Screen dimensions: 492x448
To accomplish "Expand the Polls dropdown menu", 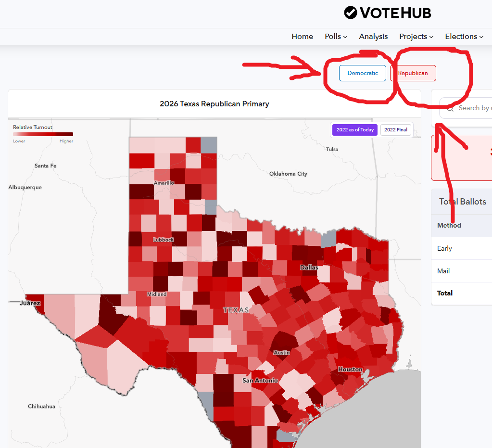I will (x=336, y=37).
